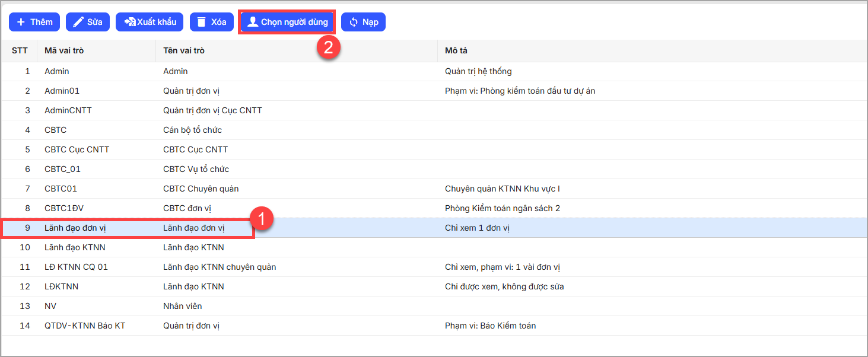Viewport: 868px width, 357px height.
Task: Select the QTDV-KTNN Báo KT row
Action: (x=84, y=326)
